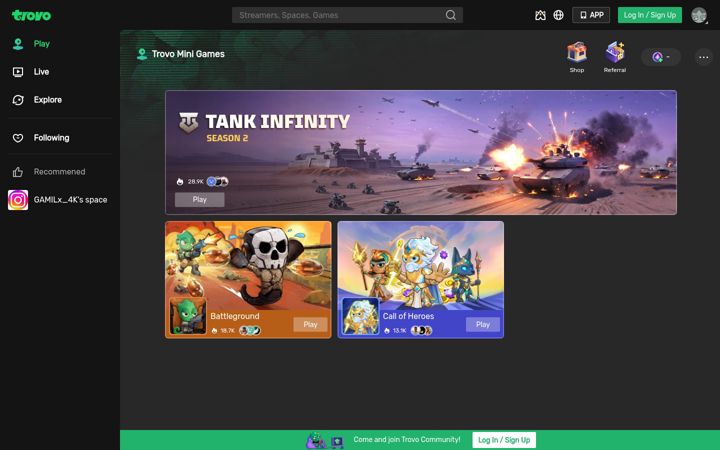The image size is (720, 450).
Task: Open the user avatar menu
Action: point(699,15)
